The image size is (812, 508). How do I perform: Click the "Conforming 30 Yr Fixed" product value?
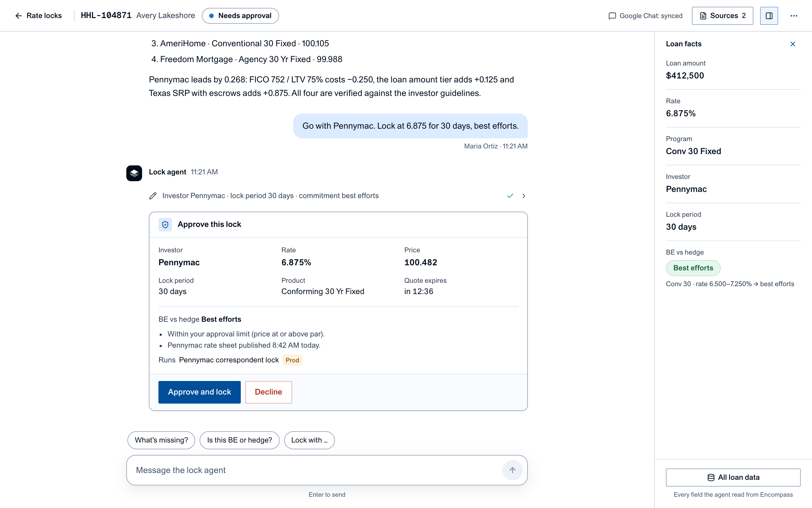coord(323,292)
